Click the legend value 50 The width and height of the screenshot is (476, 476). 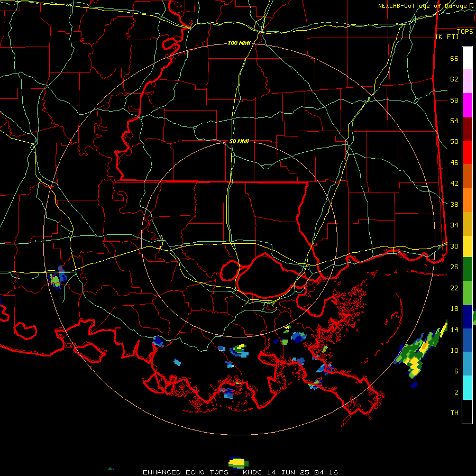click(x=454, y=142)
